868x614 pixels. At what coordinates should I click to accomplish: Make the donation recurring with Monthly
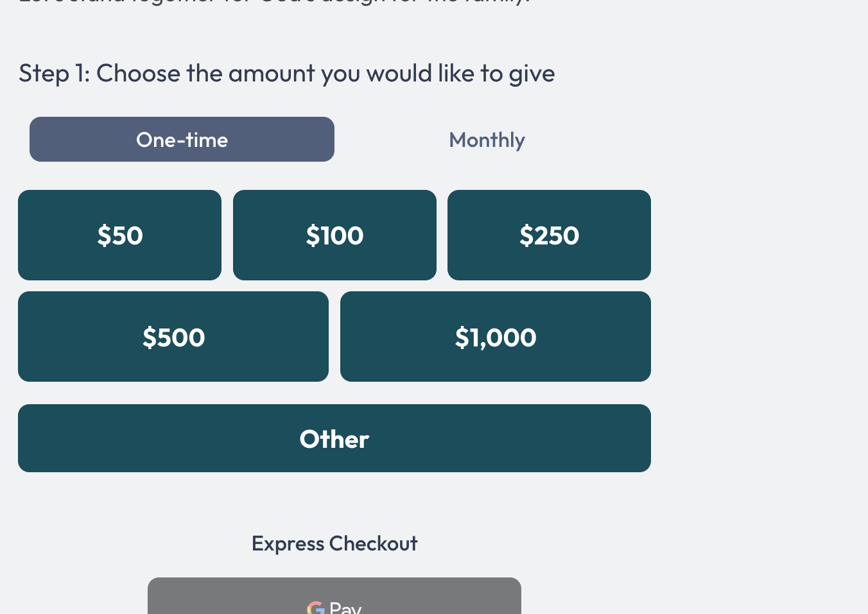[x=487, y=139]
